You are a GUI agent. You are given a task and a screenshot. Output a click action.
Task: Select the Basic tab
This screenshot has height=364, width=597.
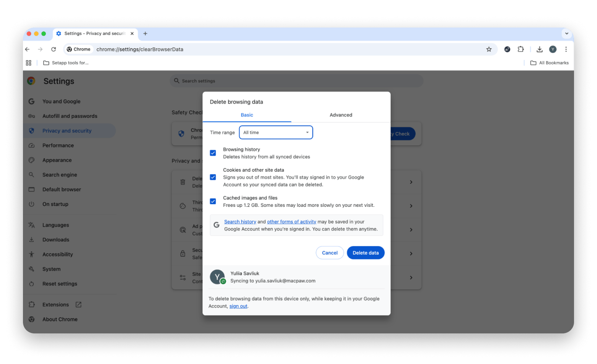pyautogui.click(x=247, y=115)
